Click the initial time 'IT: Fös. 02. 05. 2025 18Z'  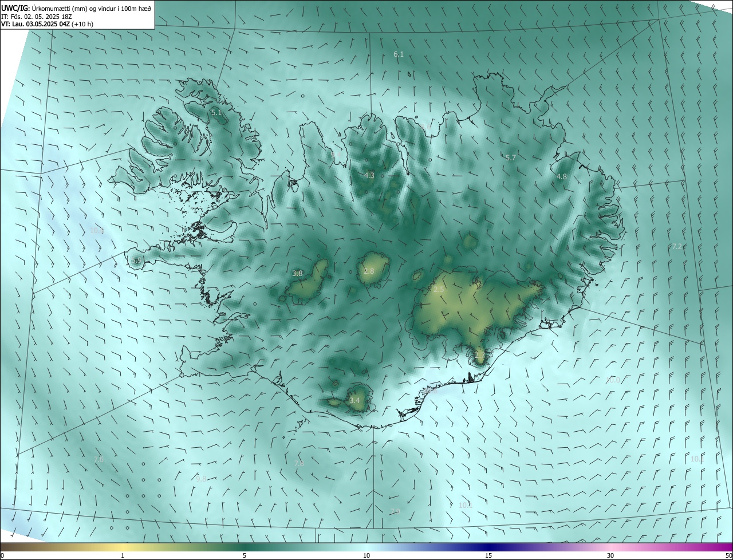37,17
